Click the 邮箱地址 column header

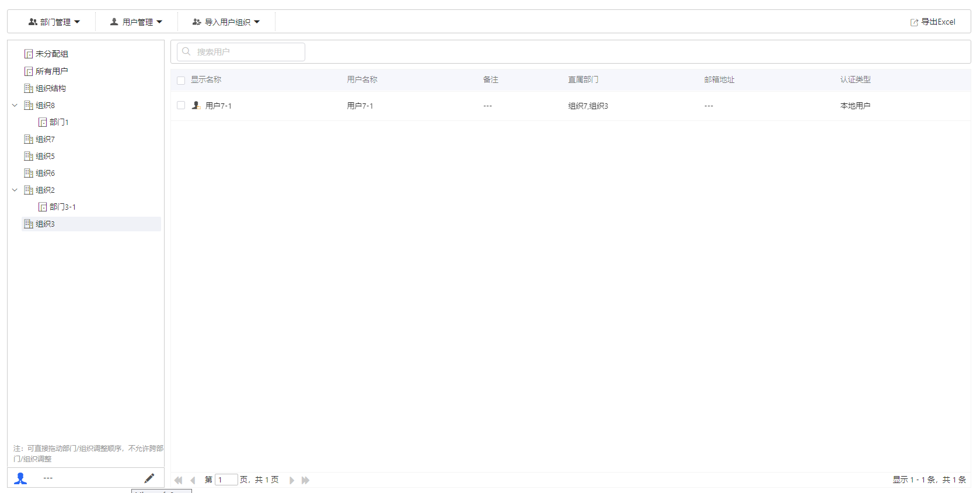[x=719, y=79]
